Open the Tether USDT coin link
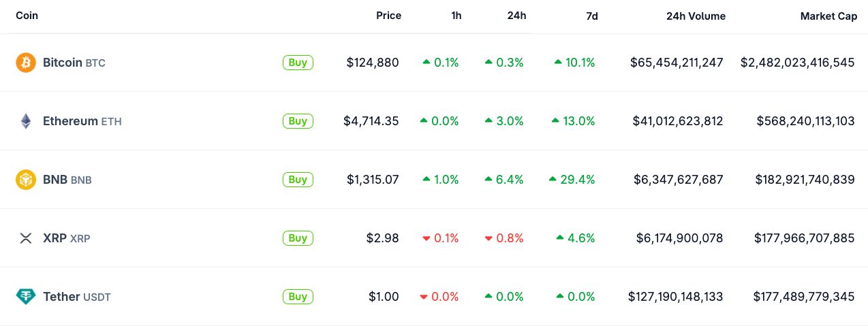This screenshot has height=326, width=868. point(76,297)
